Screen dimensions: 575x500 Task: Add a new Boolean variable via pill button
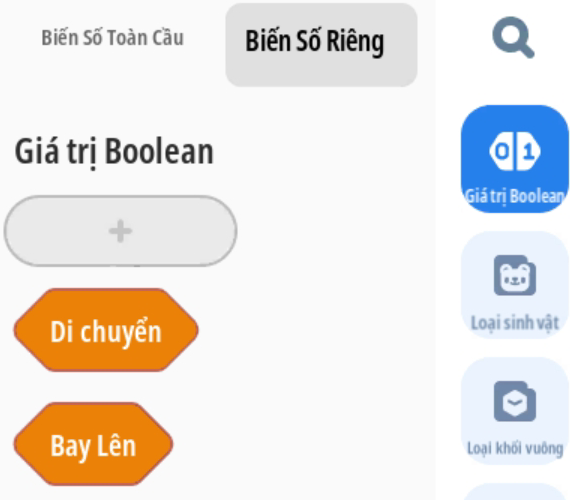click(120, 231)
